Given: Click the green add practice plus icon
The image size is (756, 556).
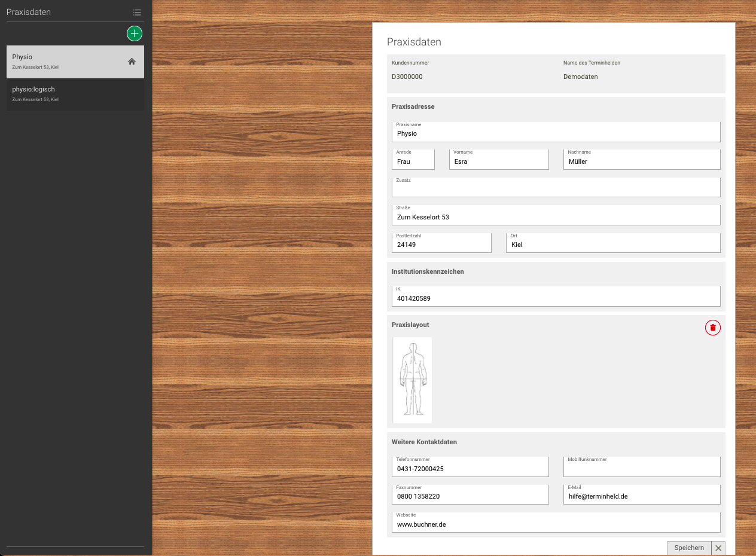Looking at the screenshot, I should point(135,33).
